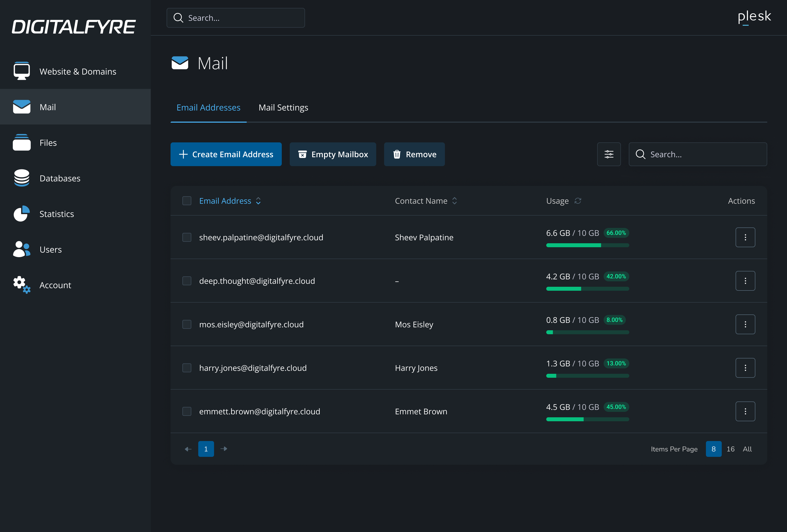This screenshot has width=787, height=532.
Task: Click the Empty Mailbox button
Action: click(332, 155)
